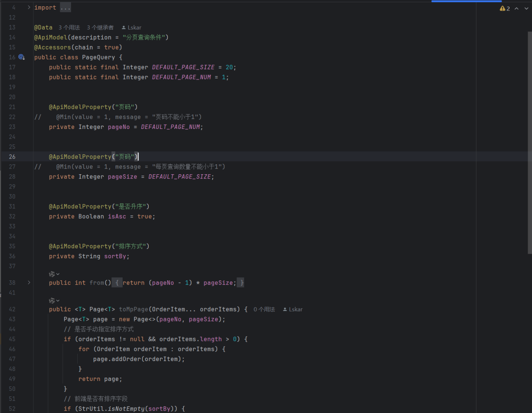The image size is (532, 413).
Task: Click the string "排序方式"
Action: click(131, 247)
